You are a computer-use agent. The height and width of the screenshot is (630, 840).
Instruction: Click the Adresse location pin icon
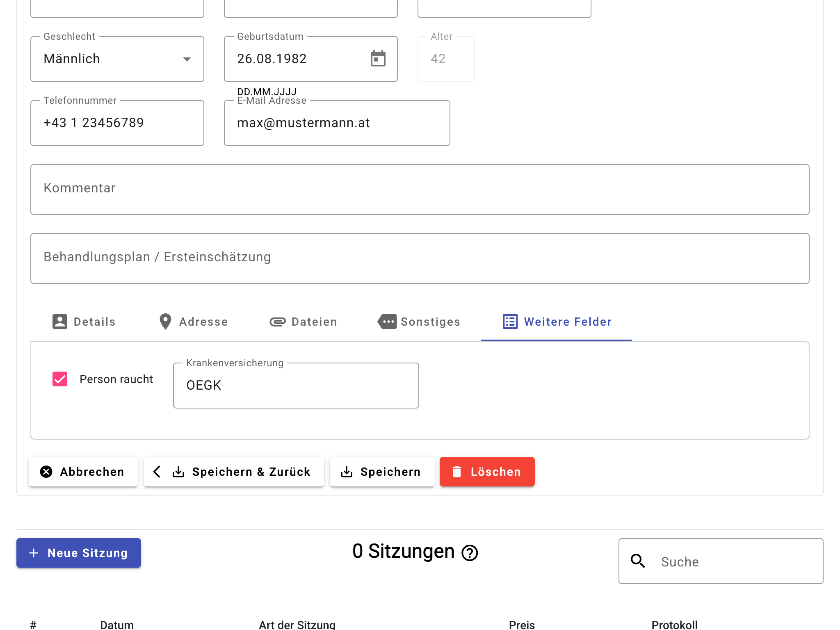(165, 322)
